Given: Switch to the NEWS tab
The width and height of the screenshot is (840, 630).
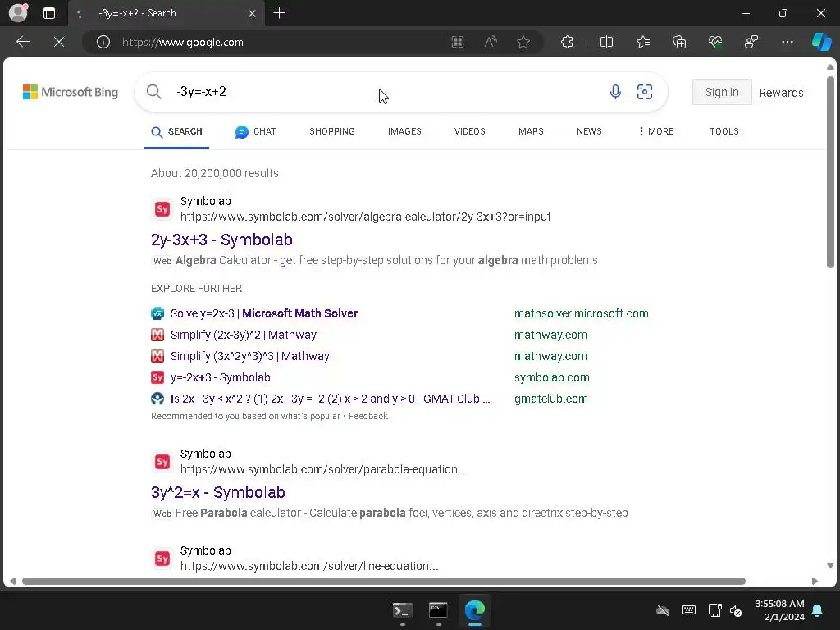Looking at the screenshot, I should point(589,132).
